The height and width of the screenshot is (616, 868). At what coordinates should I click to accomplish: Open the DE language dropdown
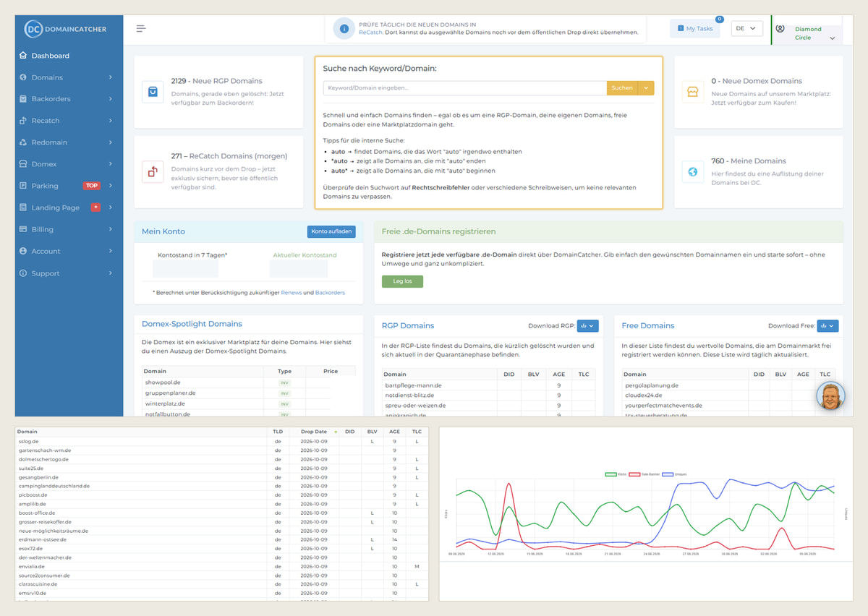tap(746, 28)
